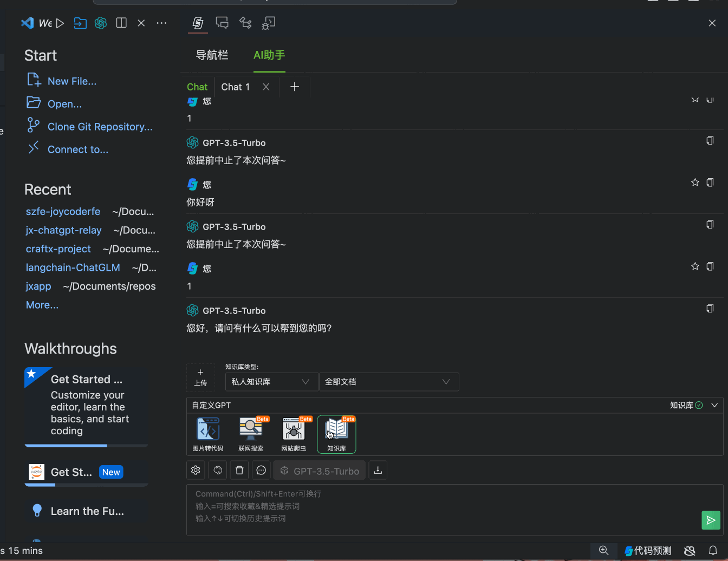Open recent project craftx-project
The height and width of the screenshot is (561, 728).
click(58, 249)
